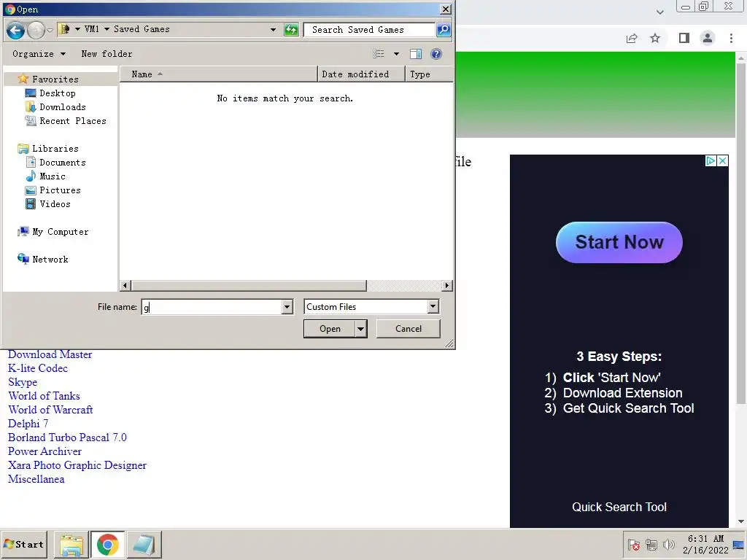
Task: Focus the Search Saved Games box
Action: tap(370, 30)
